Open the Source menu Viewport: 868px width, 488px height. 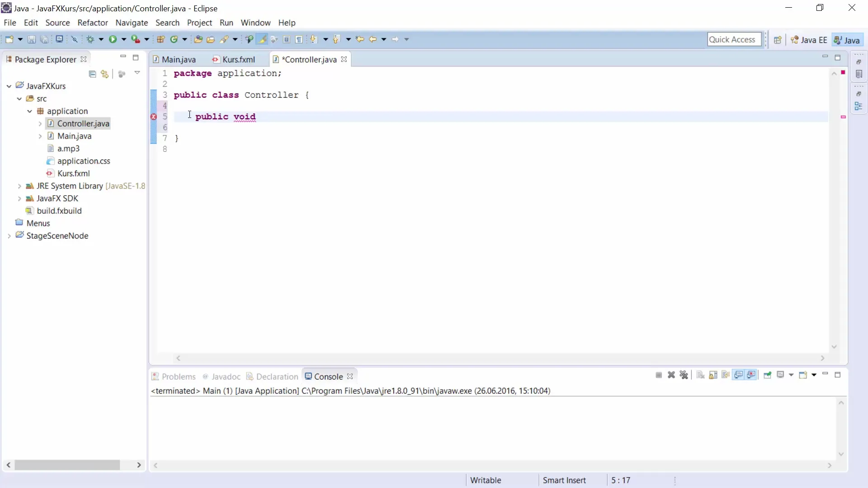click(57, 23)
